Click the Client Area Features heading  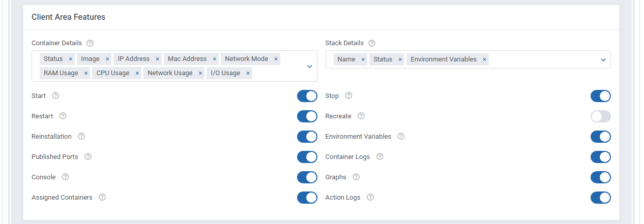tap(68, 17)
